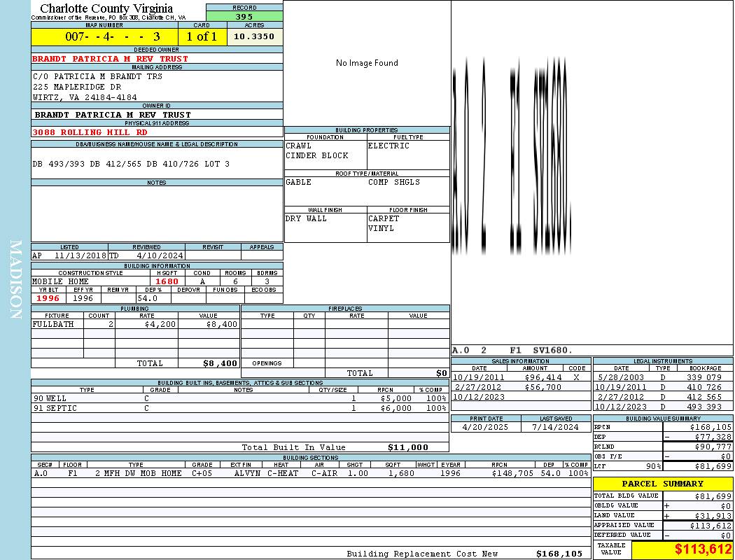Click the Charlotte County Virginia title
735x560 pixels.
coord(106,8)
